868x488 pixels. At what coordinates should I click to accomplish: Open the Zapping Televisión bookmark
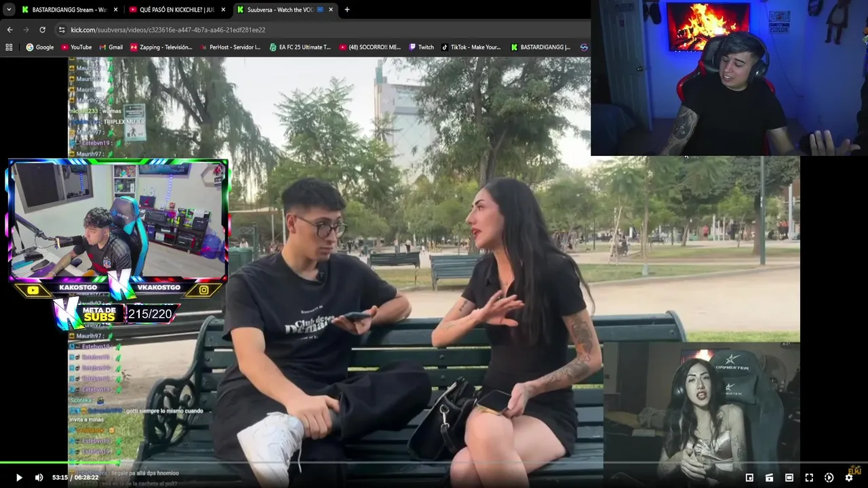161,47
